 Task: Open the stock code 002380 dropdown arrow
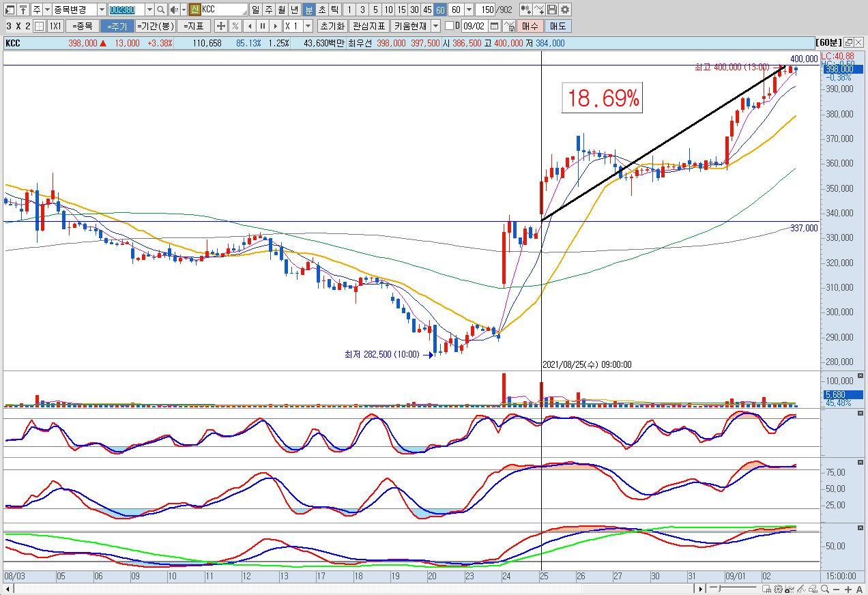149,10
